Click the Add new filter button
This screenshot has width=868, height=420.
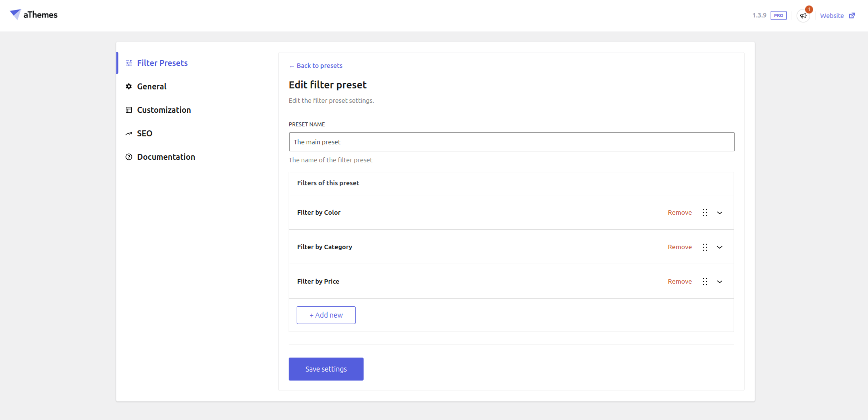point(326,315)
